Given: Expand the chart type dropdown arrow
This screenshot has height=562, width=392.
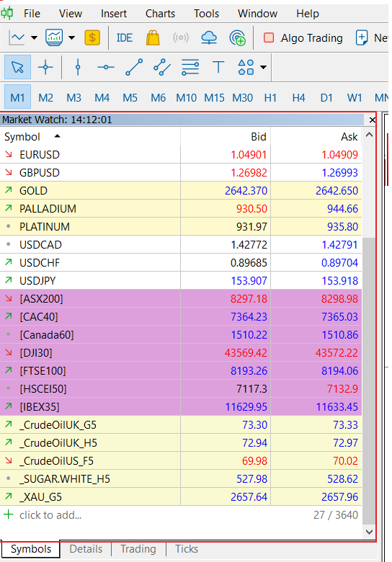Looking at the screenshot, I should (x=34, y=37).
